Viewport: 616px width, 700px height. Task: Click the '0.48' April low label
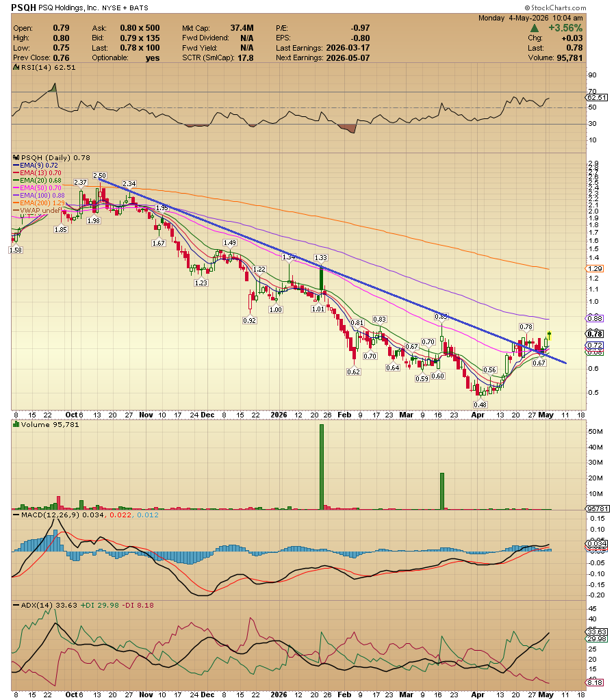point(480,404)
